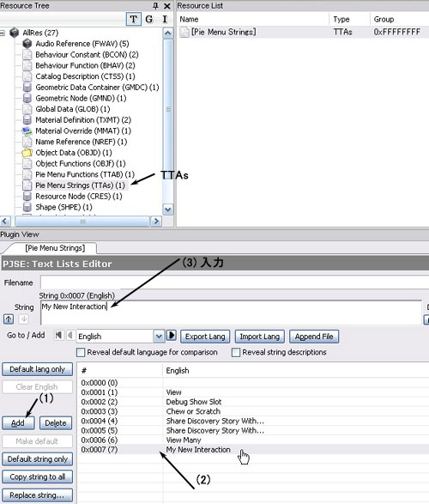Go to first language button
Image resolution: width=429 pixels, height=504 pixels.
click(58, 335)
